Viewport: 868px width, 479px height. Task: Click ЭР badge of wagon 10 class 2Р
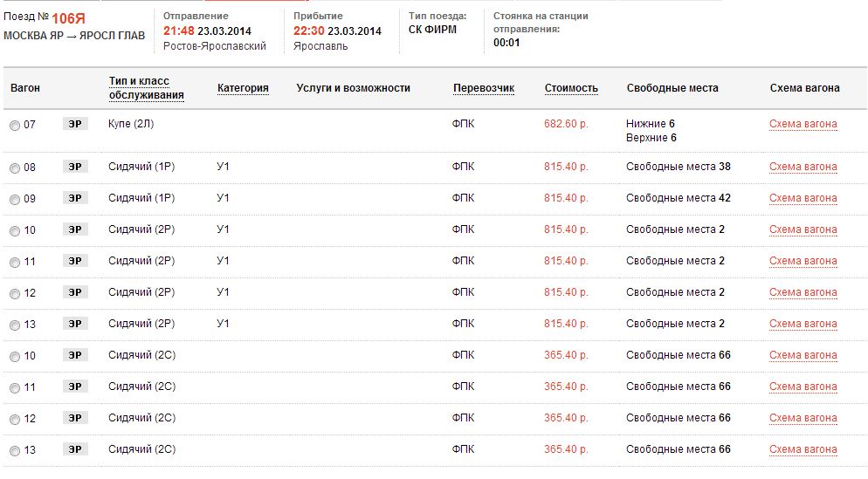(x=75, y=229)
